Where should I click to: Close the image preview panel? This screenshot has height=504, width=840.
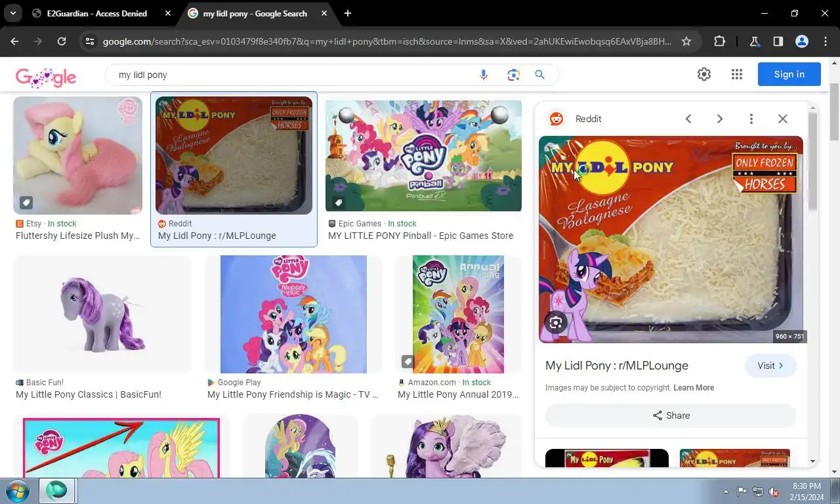[x=783, y=119]
